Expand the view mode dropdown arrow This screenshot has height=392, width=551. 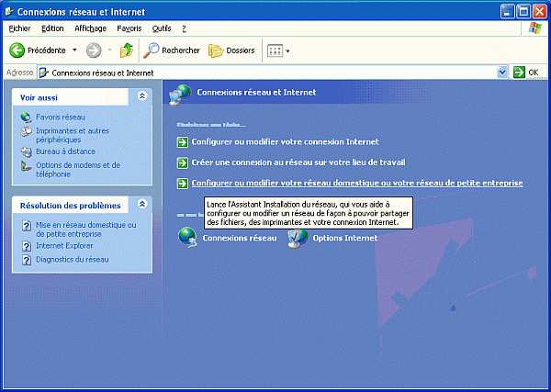[x=287, y=51]
